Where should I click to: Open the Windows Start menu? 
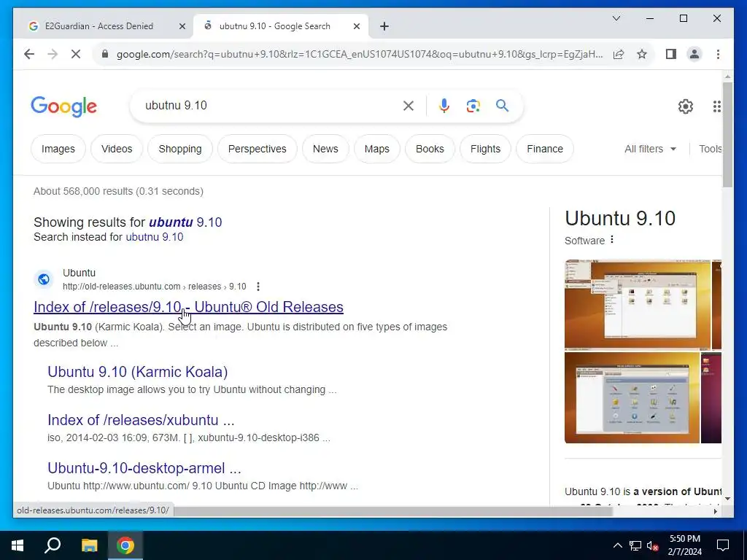point(18,545)
